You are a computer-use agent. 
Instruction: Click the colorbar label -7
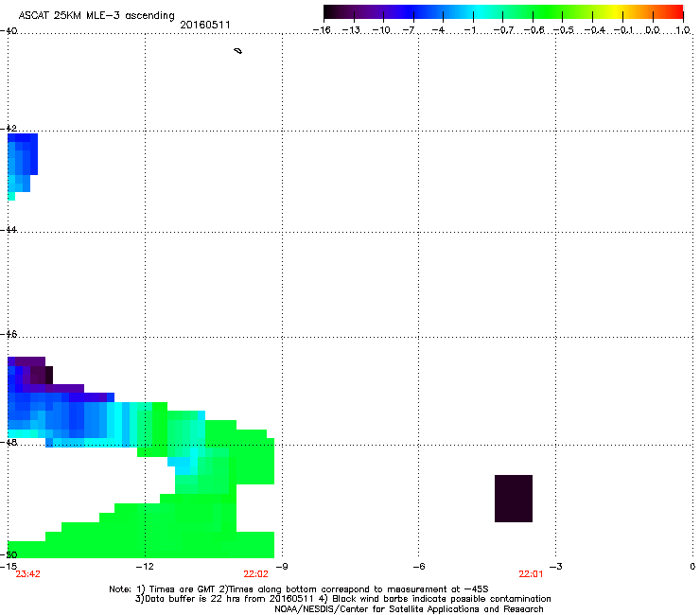coord(409,30)
